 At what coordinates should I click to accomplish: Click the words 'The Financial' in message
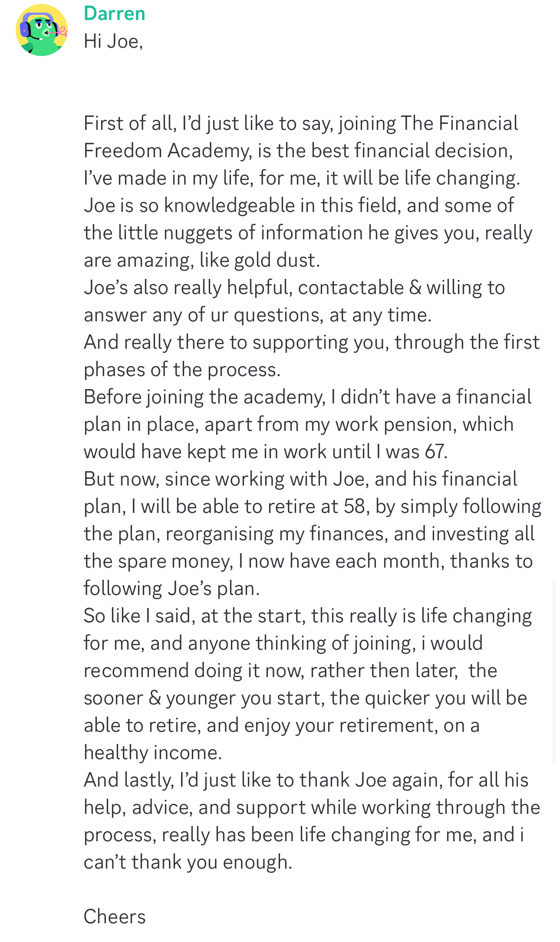[459, 123]
